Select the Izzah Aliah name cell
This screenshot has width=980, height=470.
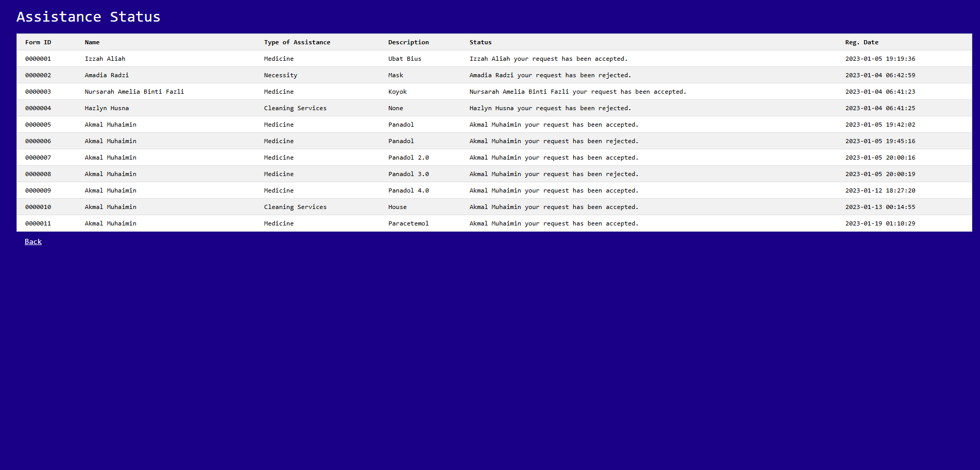tap(105, 59)
